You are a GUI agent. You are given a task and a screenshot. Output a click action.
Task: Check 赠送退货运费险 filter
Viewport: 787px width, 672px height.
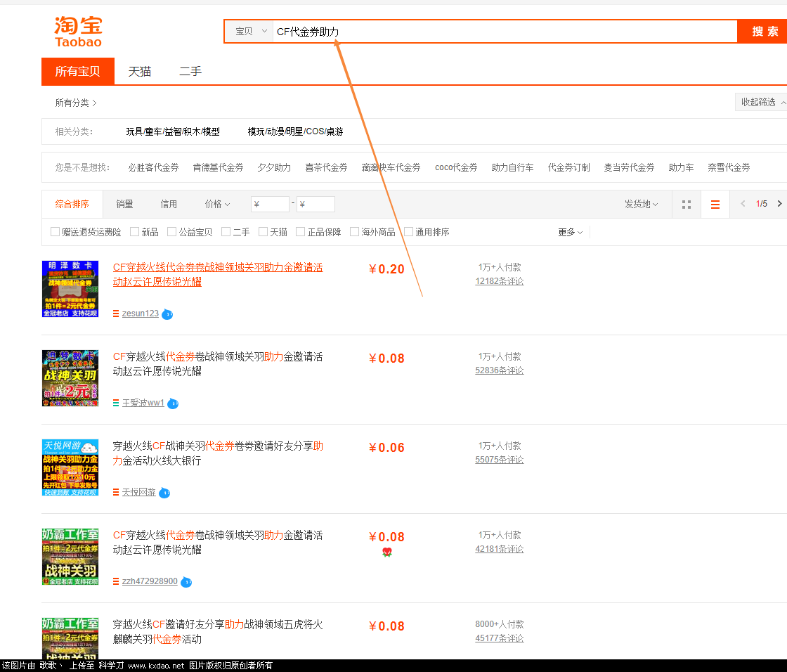click(56, 231)
